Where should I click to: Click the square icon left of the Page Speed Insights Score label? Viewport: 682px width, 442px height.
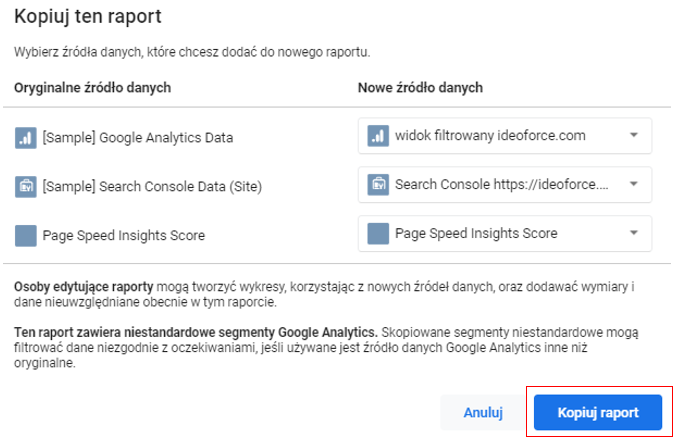pos(25,236)
